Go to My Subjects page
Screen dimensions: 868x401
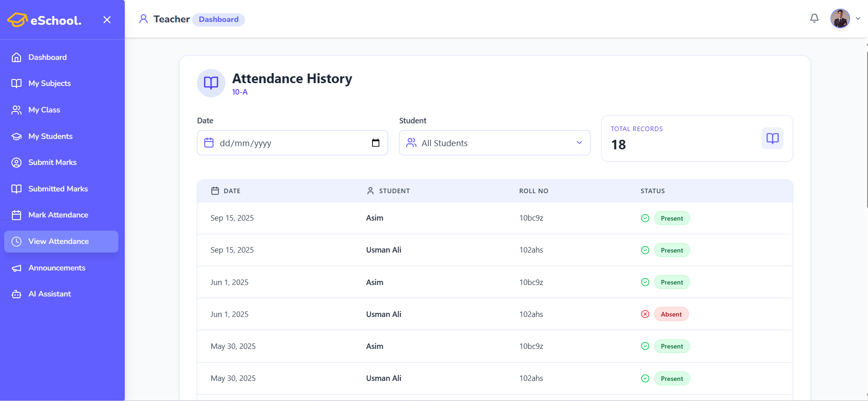pos(61,83)
